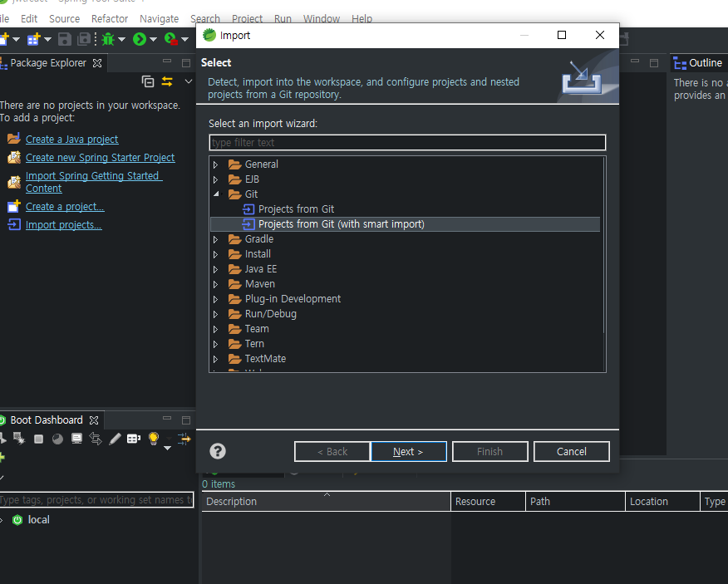Screen dimensions: 728x584
Task: Open the Window menu
Action: pos(322,19)
